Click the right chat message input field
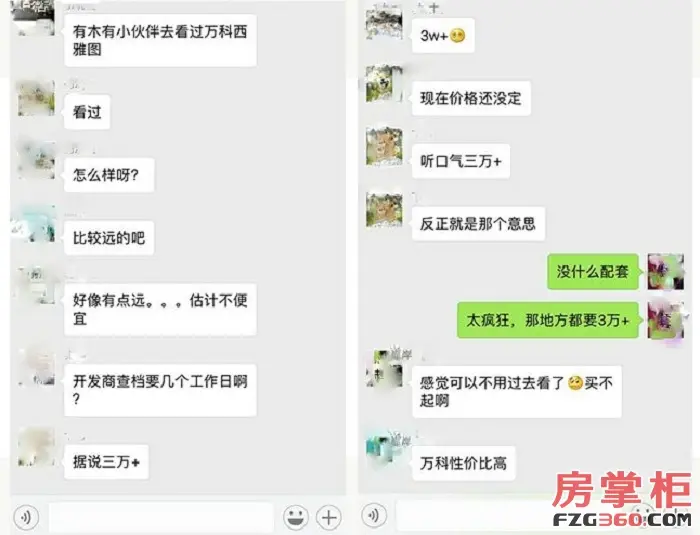Screen dimensions: 700x535 (x=473, y=516)
